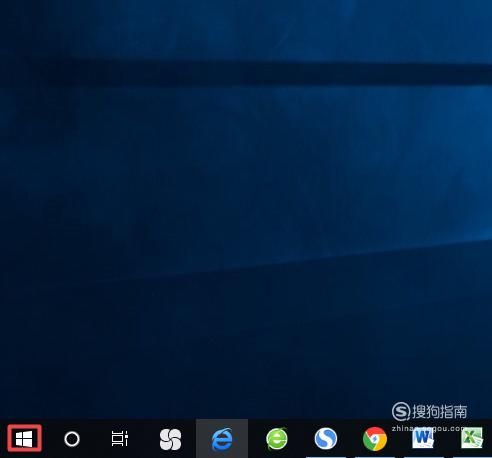Open Cortana search circle
The height and width of the screenshot is (458, 492).
click(x=72, y=439)
